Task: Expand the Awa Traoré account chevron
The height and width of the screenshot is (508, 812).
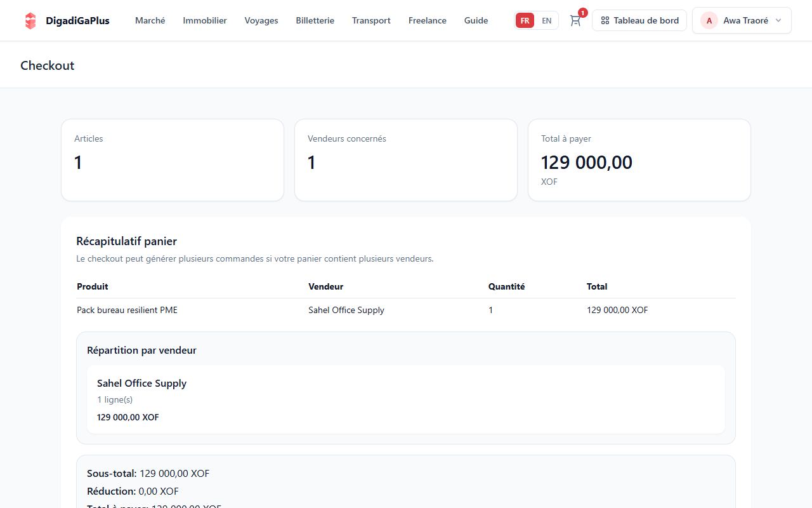Action: [778, 20]
